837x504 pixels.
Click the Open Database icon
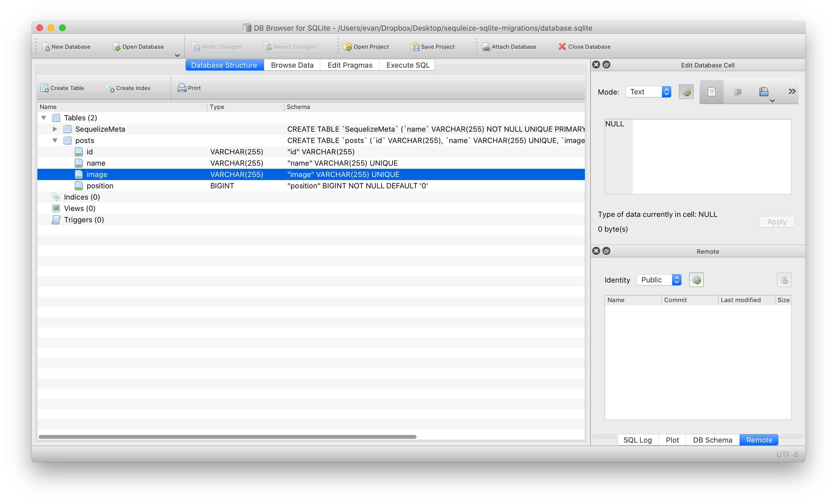116,47
